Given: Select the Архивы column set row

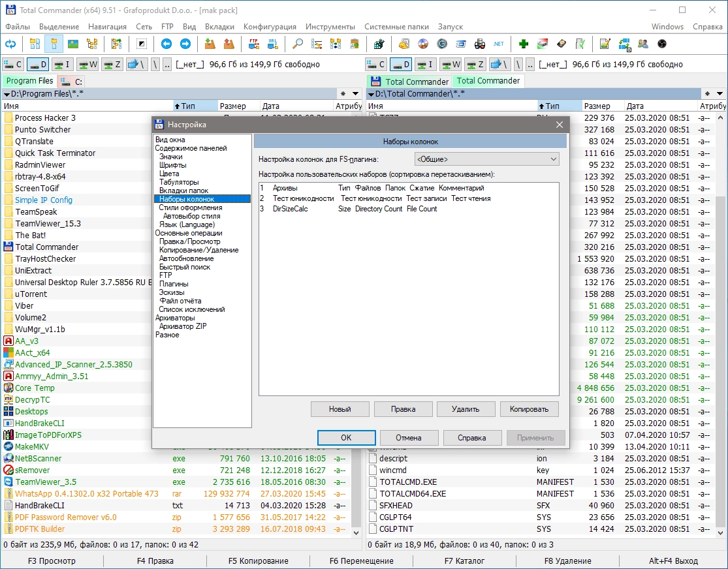Looking at the screenshot, I should (409, 188).
